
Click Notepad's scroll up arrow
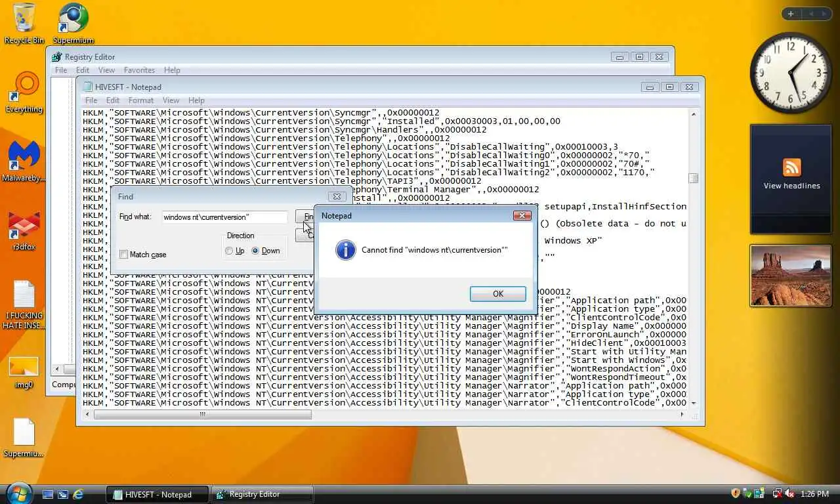(694, 114)
